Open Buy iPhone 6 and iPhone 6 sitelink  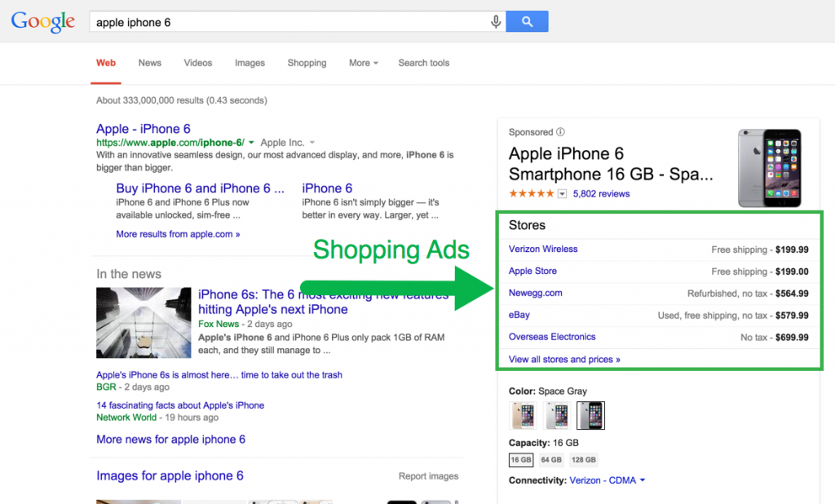200,188
